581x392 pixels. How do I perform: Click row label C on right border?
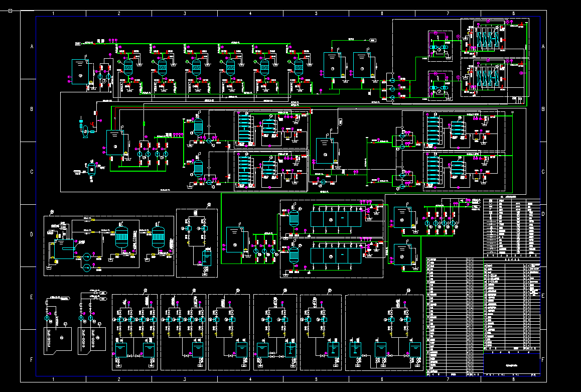(543, 172)
